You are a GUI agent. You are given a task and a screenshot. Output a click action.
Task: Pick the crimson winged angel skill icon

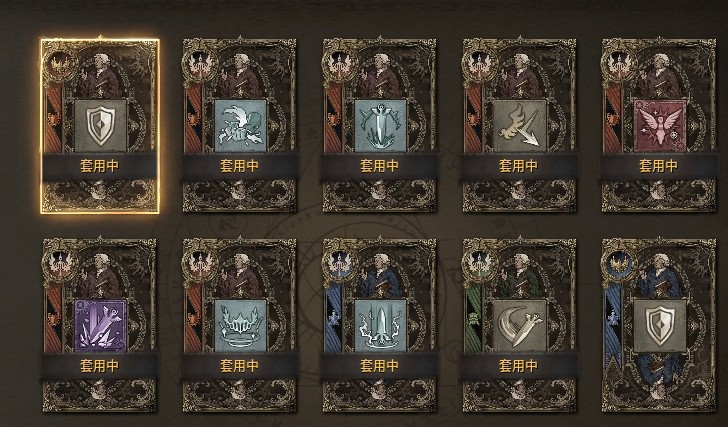[660, 125]
